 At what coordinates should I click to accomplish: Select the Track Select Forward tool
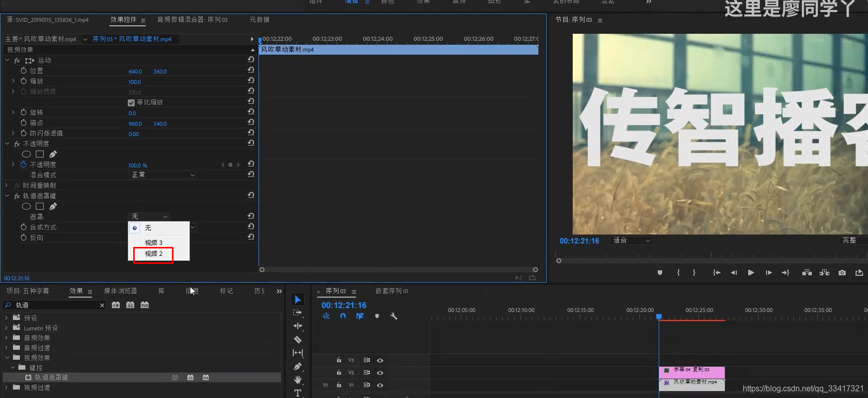[298, 313]
